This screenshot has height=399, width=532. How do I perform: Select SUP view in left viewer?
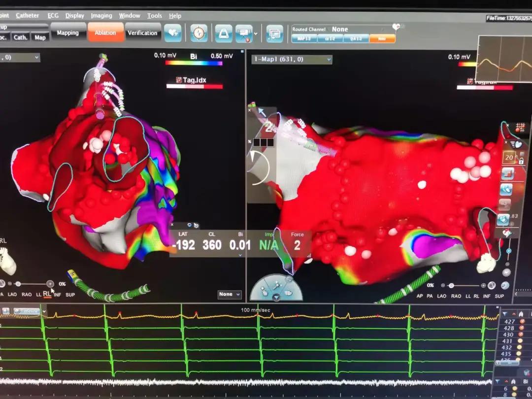click(x=70, y=295)
